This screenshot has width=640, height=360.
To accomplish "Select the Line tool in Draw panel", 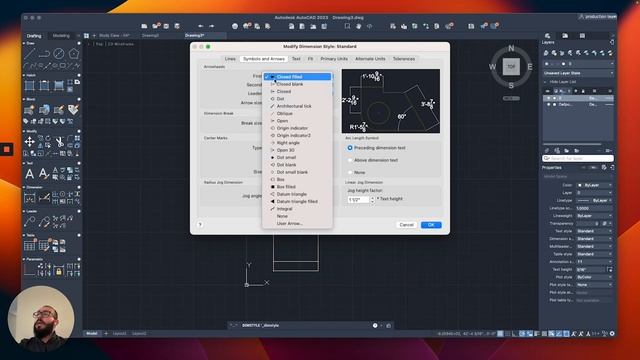I will (30, 54).
